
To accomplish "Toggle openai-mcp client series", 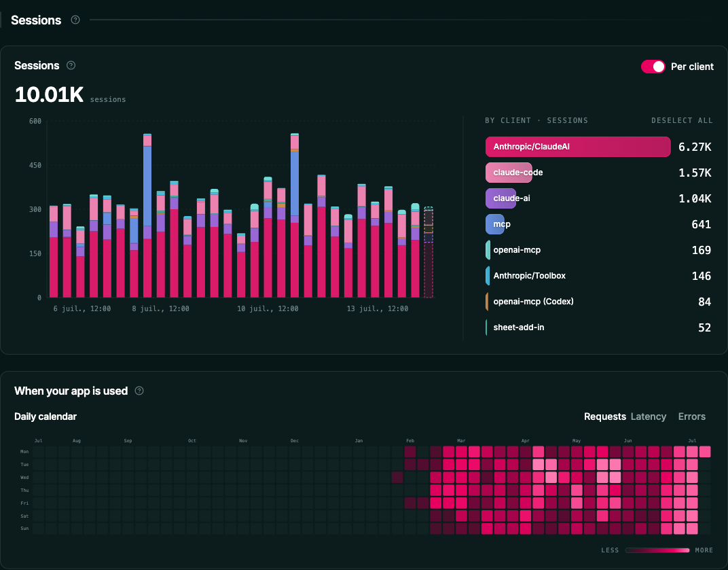I will (599, 250).
